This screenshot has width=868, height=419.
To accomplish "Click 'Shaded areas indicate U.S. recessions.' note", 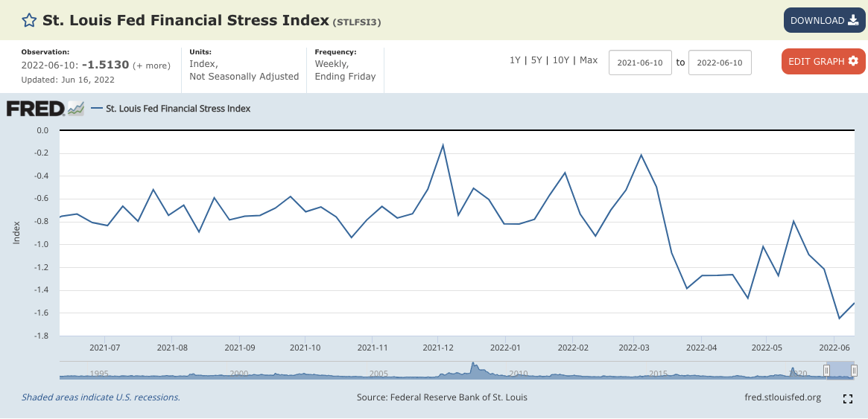I will coord(101,397).
